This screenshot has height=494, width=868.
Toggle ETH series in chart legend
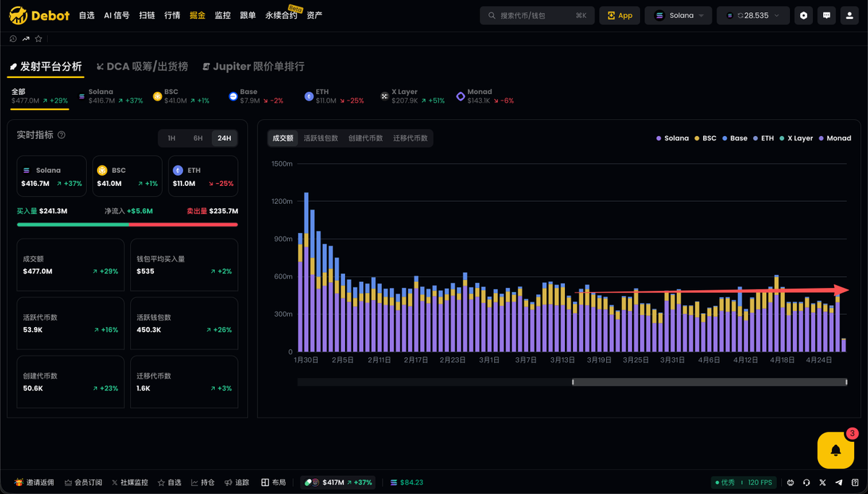click(x=763, y=138)
